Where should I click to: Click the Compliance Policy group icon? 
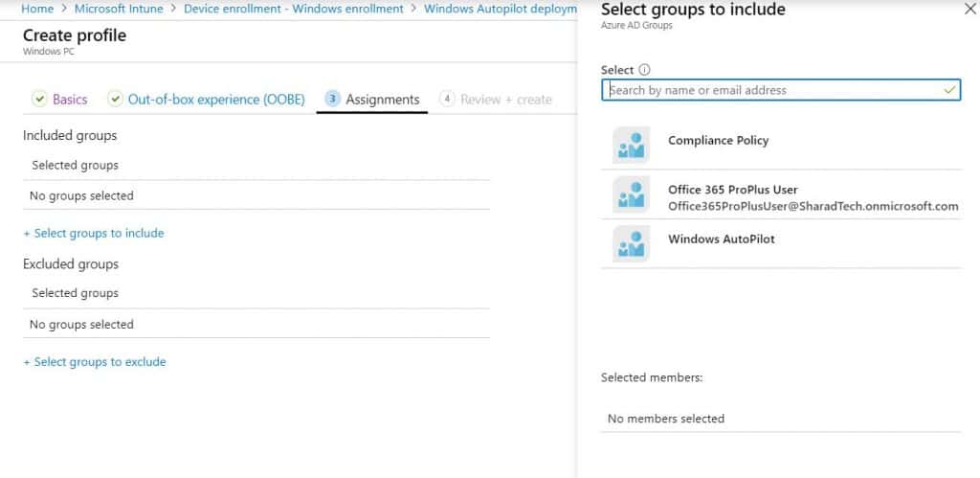(x=632, y=146)
